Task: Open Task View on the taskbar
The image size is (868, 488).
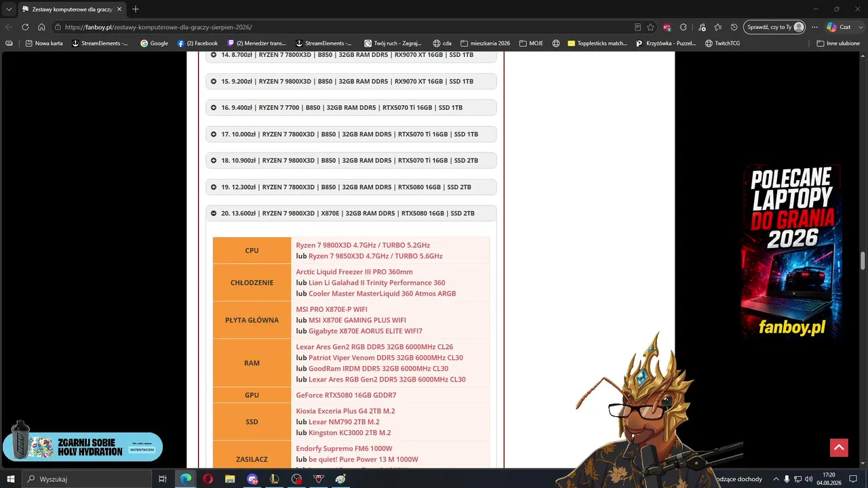Action: [163, 479]
